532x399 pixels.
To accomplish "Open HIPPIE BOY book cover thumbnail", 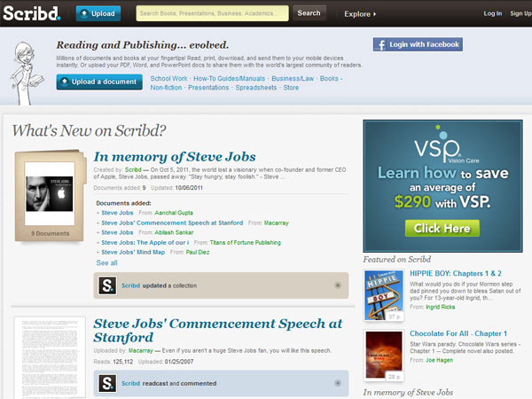I will [384, 295].
